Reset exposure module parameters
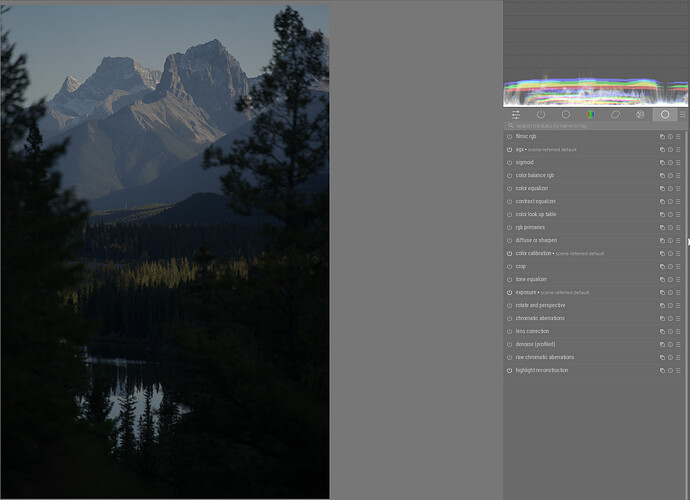This screenshot has width=690, height=500. [x=670, y=292]
